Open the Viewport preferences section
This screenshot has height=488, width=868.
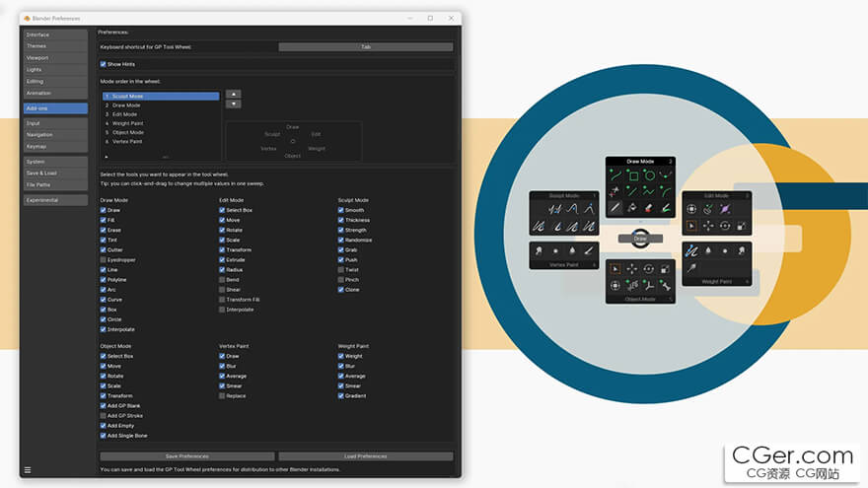55,57
